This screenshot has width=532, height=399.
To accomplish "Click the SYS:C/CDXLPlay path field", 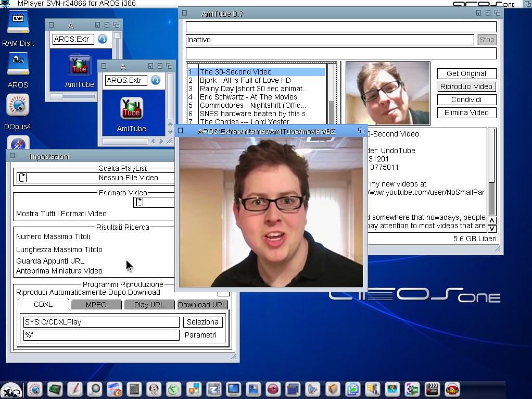I will 102,322.
